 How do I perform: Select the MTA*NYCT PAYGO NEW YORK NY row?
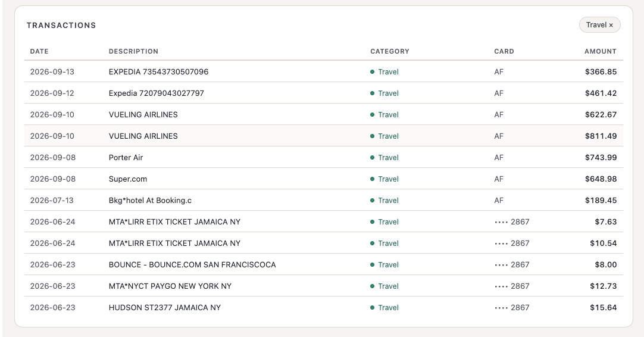click(x=324, y=286)
